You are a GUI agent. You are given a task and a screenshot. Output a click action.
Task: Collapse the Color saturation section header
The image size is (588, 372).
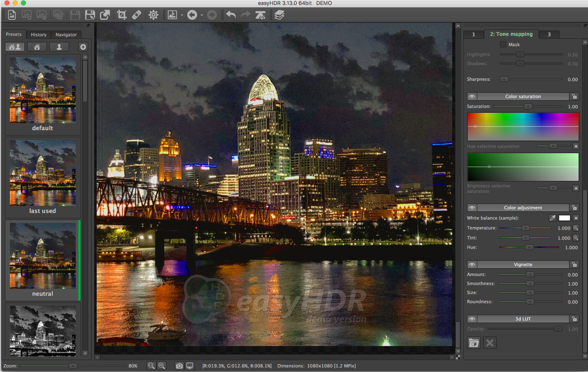tap(523, 96)
